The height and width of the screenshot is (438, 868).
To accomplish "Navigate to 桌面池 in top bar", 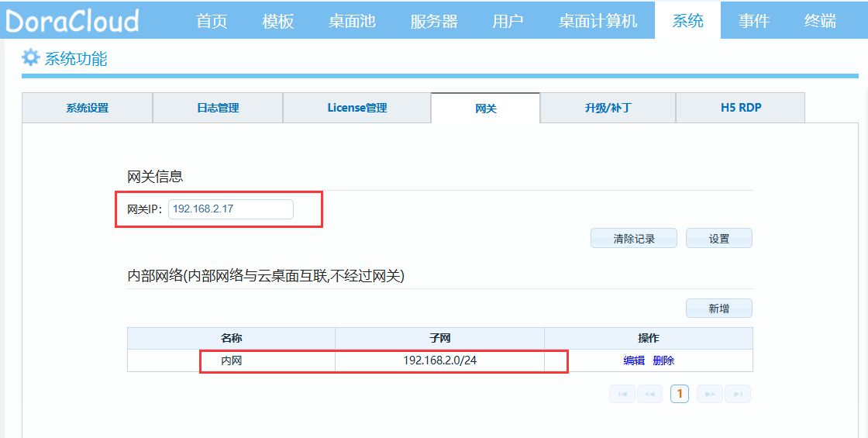I will [352, 21].
